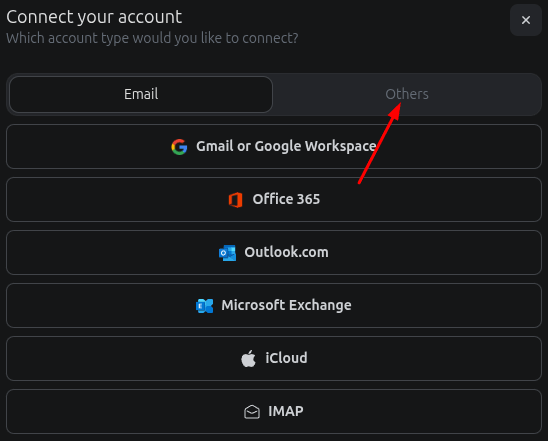Switch to the Others tab

[x=407, y=94]
